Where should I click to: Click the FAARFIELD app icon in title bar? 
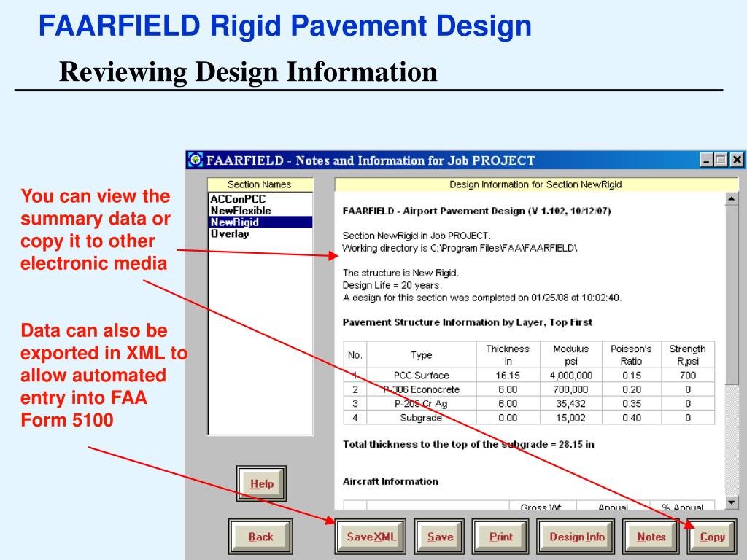click(x=196, y=160)
